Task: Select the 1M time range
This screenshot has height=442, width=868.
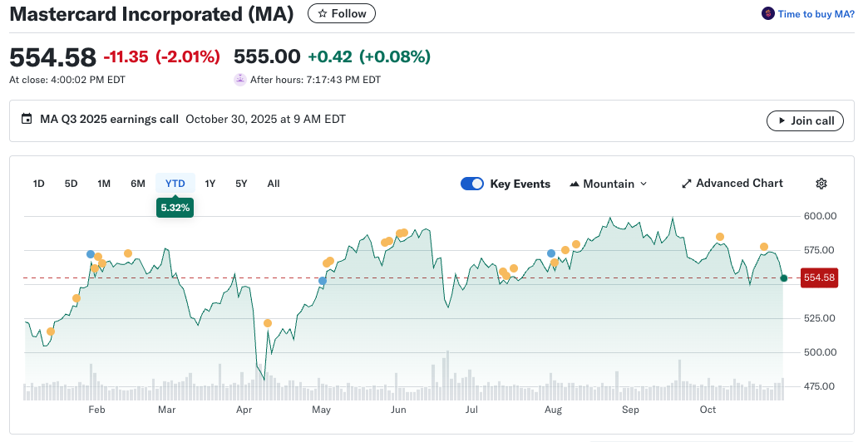Action: 104,184
